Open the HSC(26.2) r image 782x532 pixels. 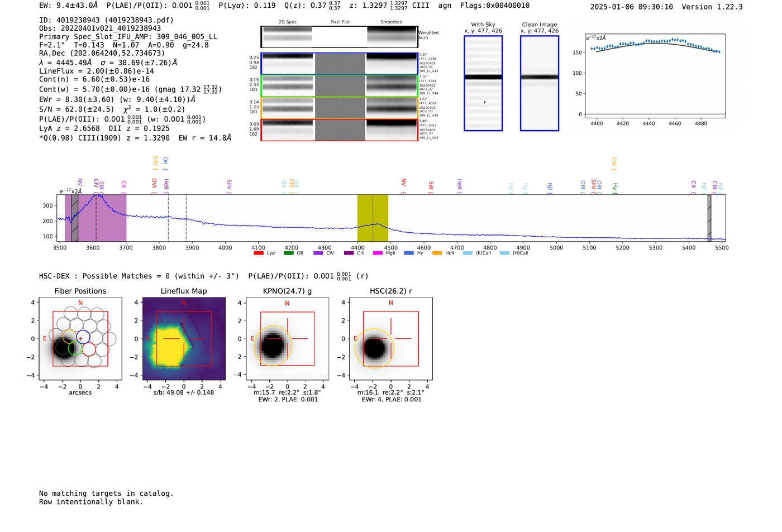[390, 339]
